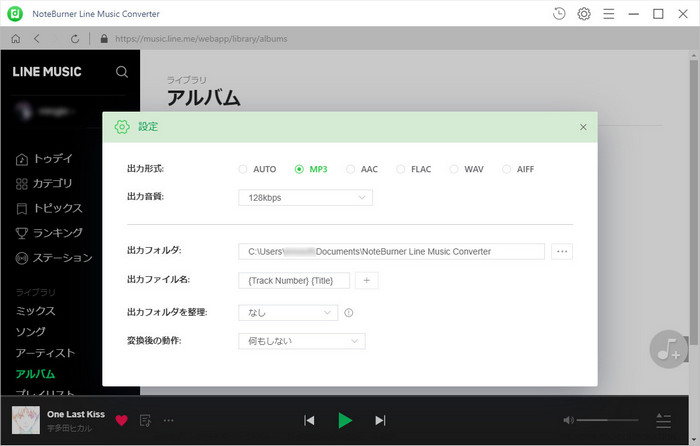The height and width of the screenshot is (446, 700).
Task: Open play queue list icon
Action: click(x=663, y=420)
